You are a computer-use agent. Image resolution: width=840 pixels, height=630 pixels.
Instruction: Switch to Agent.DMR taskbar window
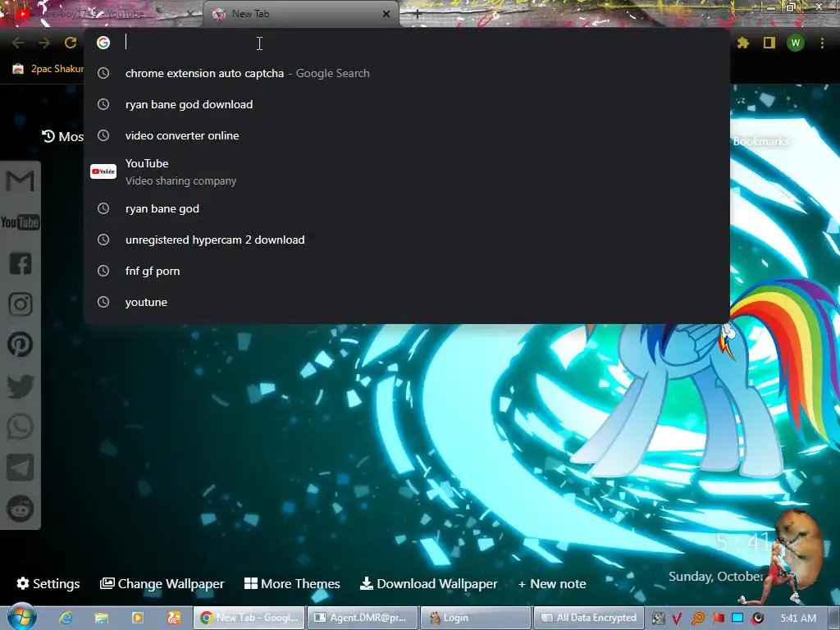[x=363, y=618]
